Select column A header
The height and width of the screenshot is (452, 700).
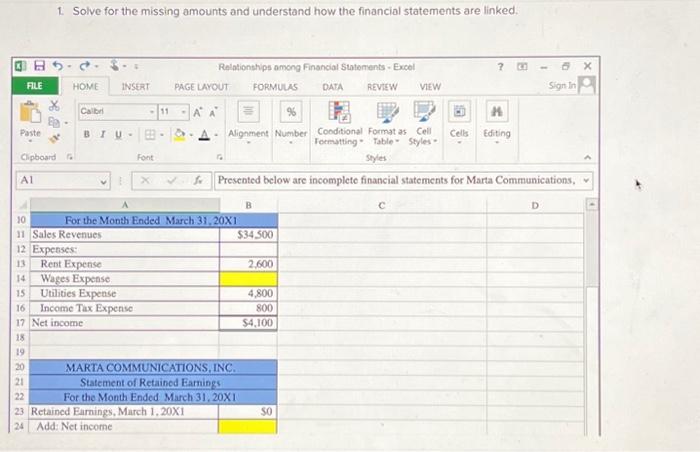pos(125,205)
